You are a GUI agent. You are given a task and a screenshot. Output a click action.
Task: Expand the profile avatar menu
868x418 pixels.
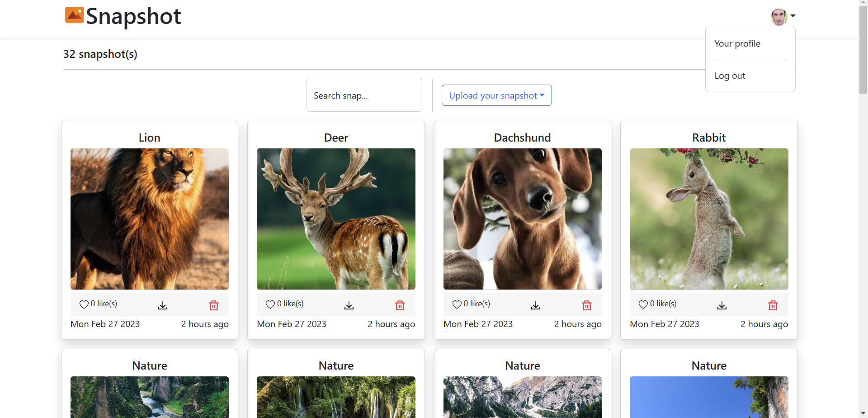pos(778,17)
